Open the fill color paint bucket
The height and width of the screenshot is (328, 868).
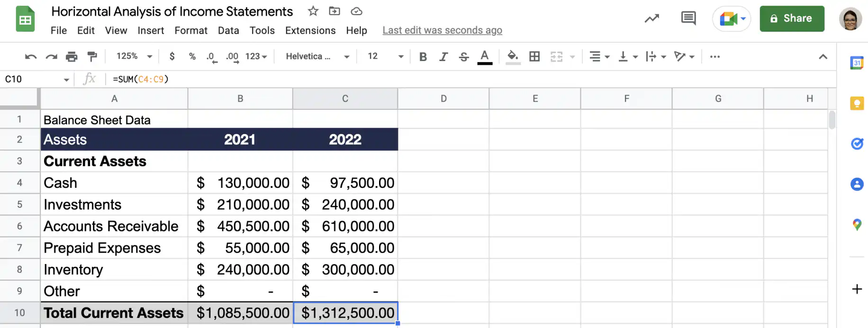513,57
